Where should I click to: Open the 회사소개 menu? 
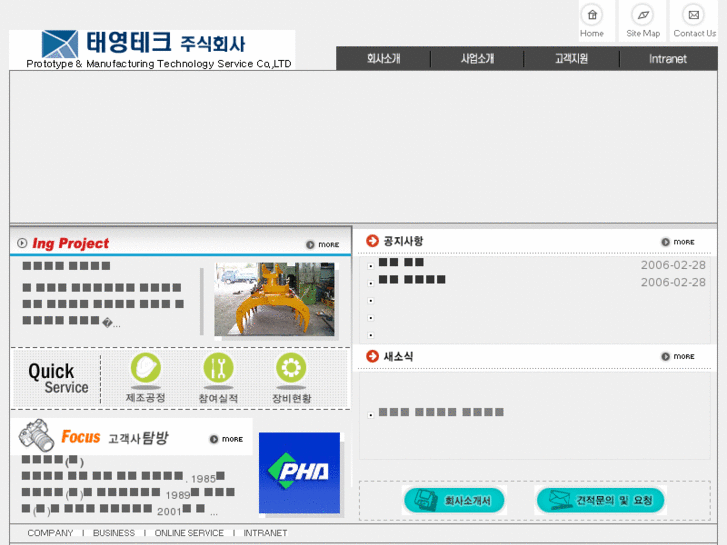[x=383, y=59]
